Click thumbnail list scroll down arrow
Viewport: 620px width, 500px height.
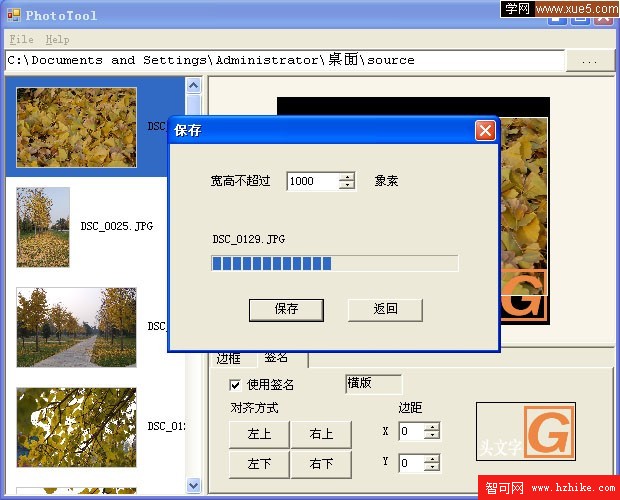(x=194, y=485)
